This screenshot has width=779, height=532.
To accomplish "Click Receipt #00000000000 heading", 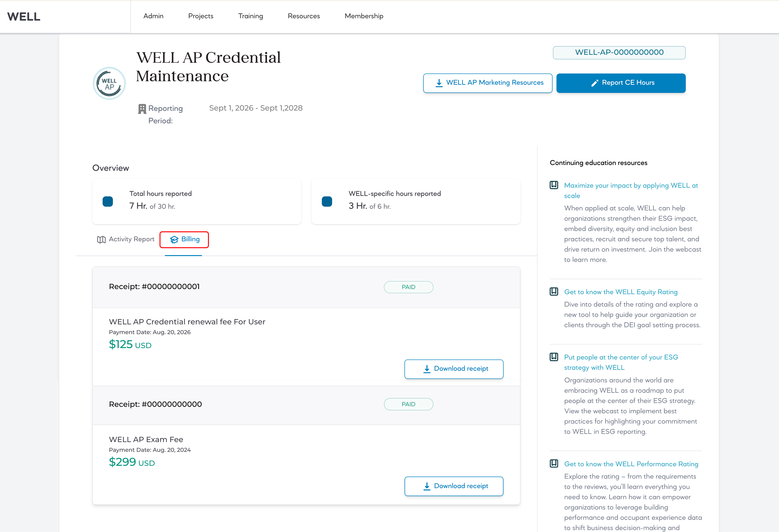I will pyautogui.click(x=155, y=404).
